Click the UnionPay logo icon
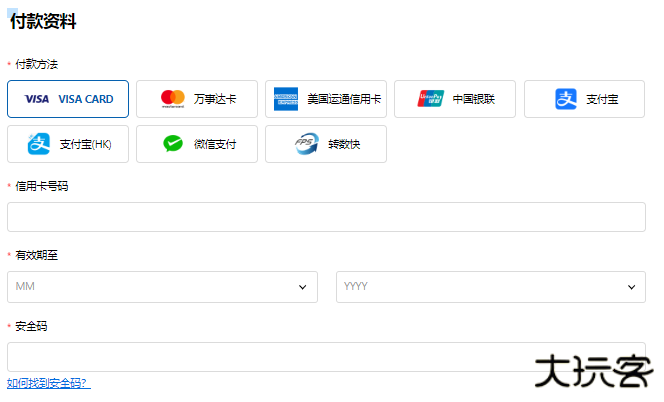 click(x=431, y=99)
